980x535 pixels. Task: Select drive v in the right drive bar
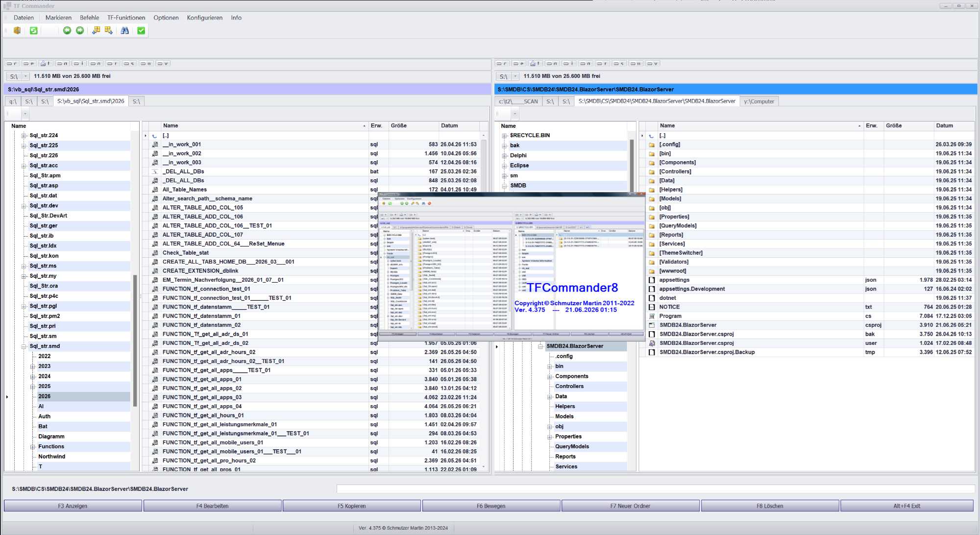coord(652,63)
